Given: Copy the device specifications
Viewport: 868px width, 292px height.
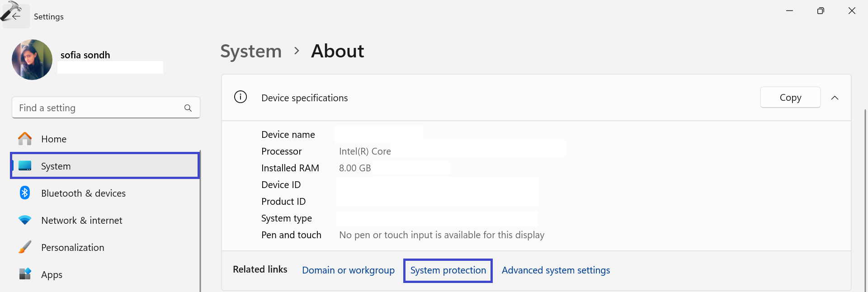Looking at the screenshot, I should [x=790, y=98].
